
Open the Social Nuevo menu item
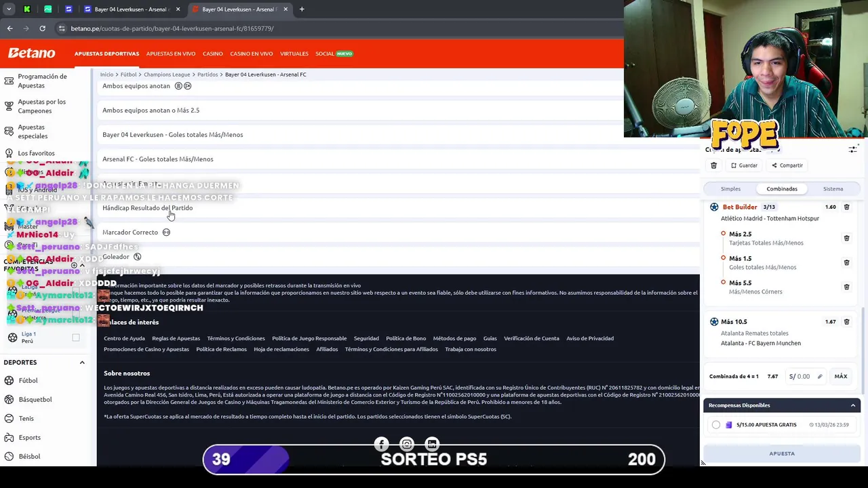334,54
